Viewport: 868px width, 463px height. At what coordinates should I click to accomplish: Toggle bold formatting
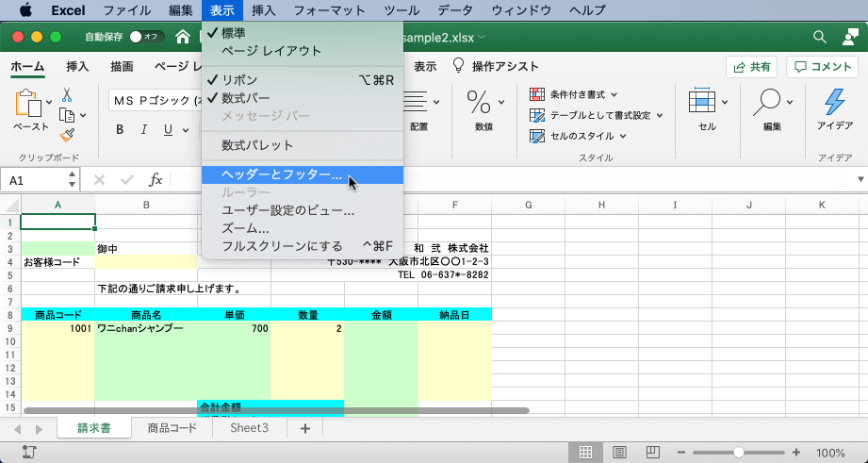coord(120,130)
